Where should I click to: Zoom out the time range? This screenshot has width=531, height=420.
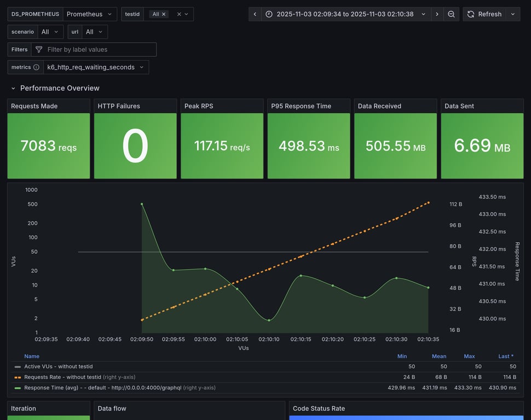[451, 14]
